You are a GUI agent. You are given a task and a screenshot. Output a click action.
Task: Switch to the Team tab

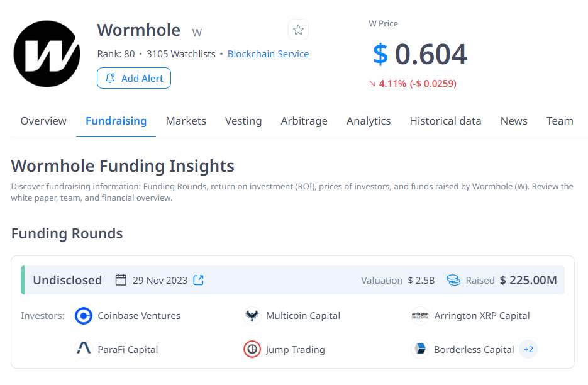coord(560,121)
